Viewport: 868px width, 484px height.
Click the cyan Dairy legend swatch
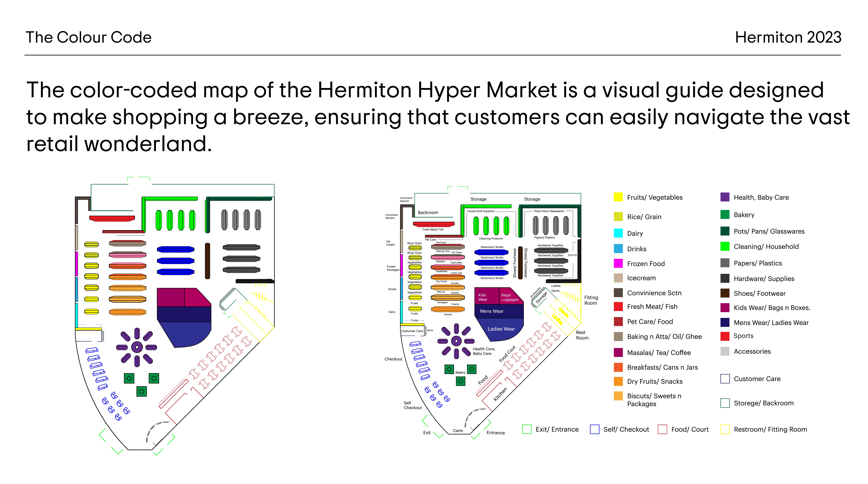618,233
